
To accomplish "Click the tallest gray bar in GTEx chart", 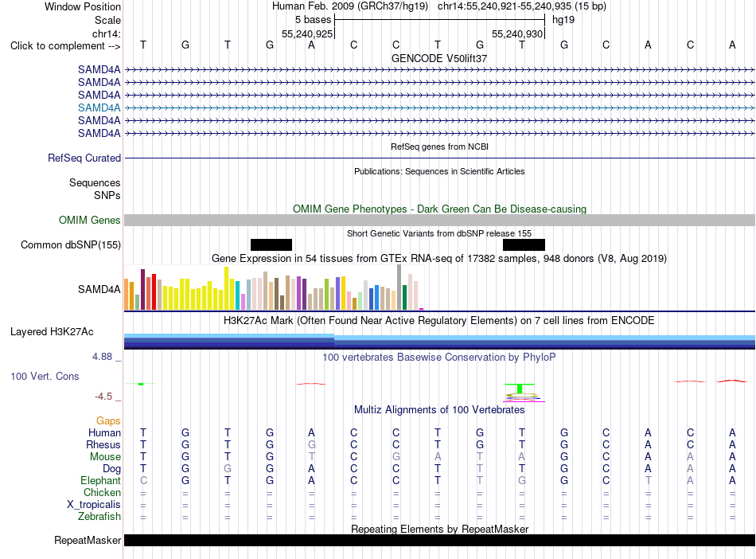I will tap(399, 287).
